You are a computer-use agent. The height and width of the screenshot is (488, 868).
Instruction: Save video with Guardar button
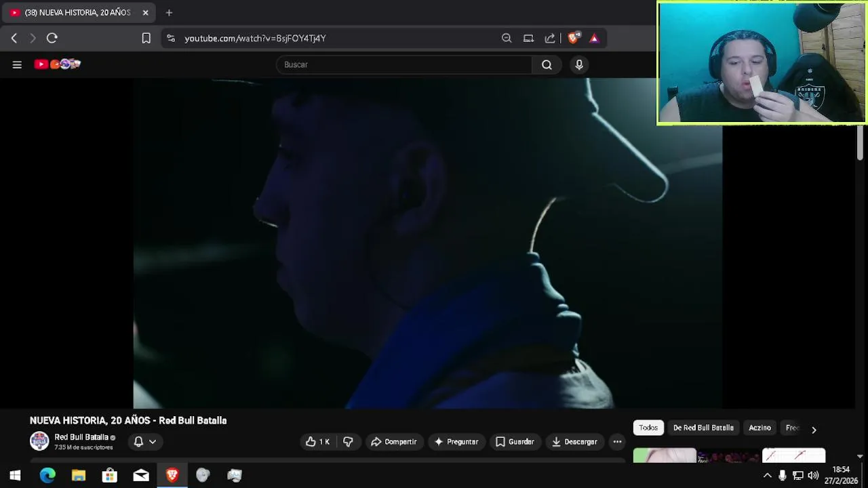[515, 442]
